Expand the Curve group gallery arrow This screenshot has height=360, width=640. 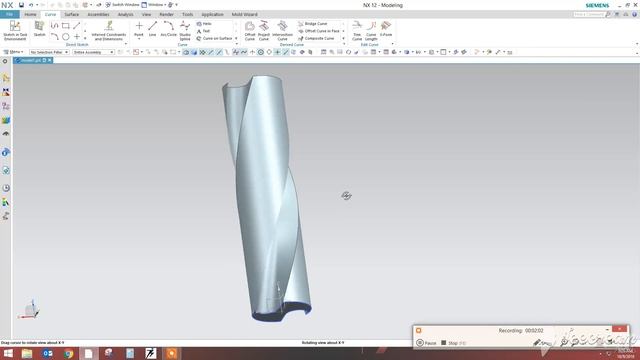(x=236, y=38)
